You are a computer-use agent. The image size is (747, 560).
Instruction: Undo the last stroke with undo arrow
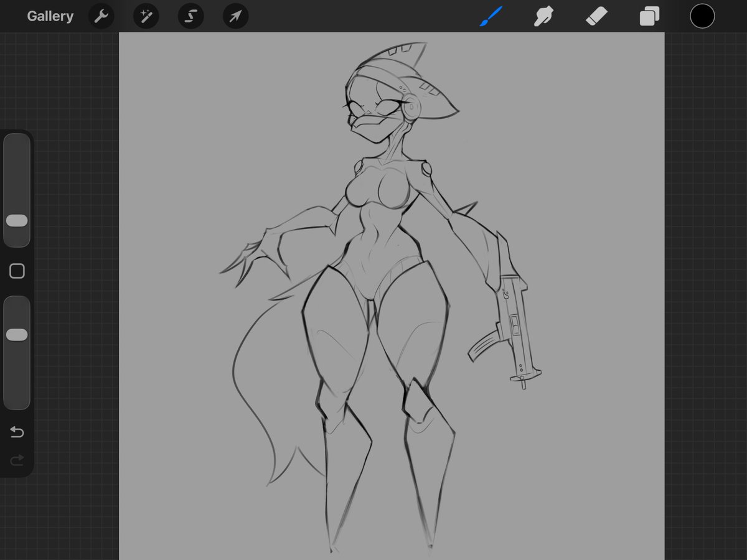tap(17, 432)
